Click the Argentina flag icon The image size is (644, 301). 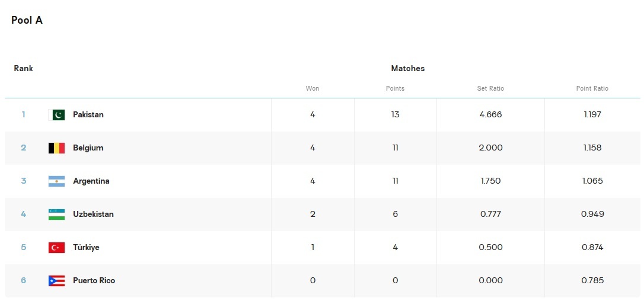tap(56, 181)
